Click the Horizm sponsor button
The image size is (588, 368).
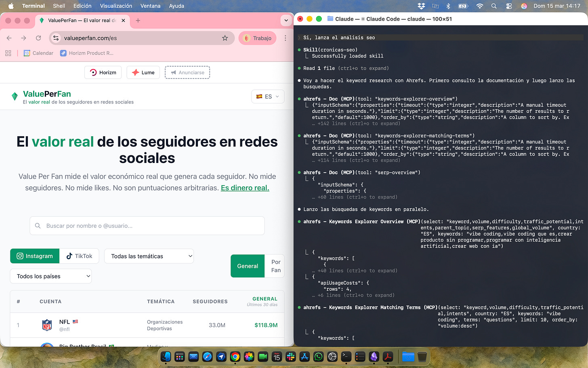click(103, 72)
